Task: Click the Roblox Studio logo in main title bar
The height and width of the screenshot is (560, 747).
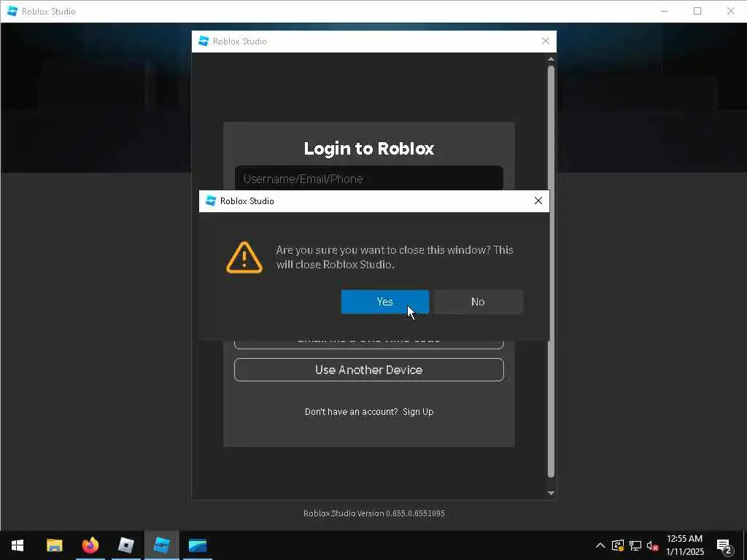Action: (x=12, y=11)
